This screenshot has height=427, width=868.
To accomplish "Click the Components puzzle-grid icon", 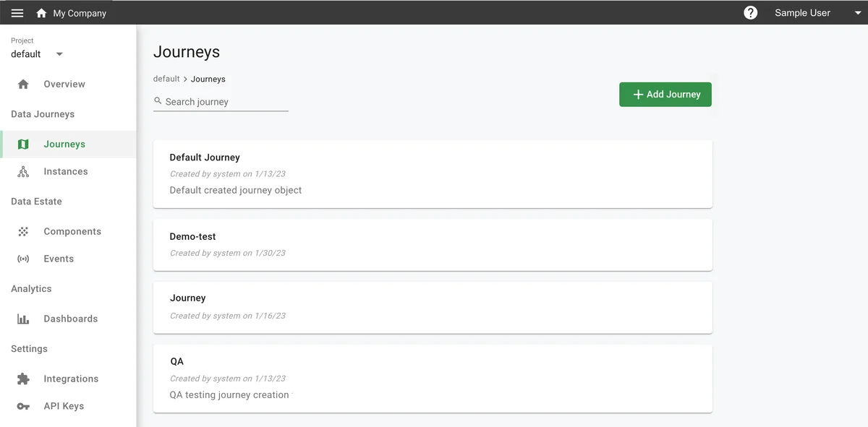I will pyautogui.click(x=23, y=230).
